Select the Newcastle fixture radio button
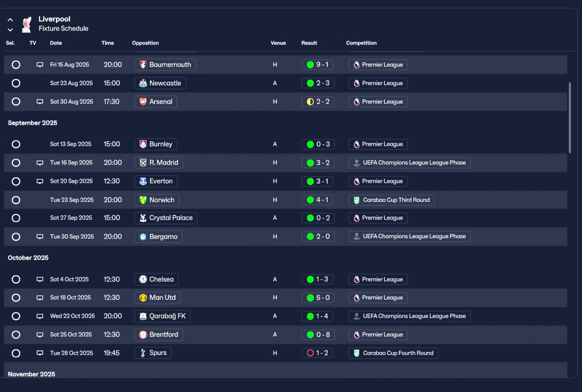 16,83
